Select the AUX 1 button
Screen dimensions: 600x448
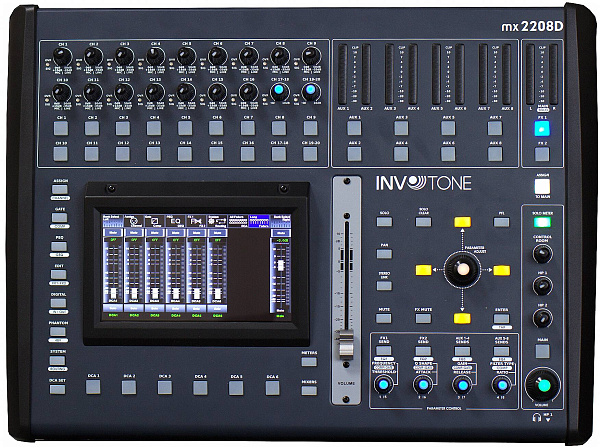pos(354,129)
